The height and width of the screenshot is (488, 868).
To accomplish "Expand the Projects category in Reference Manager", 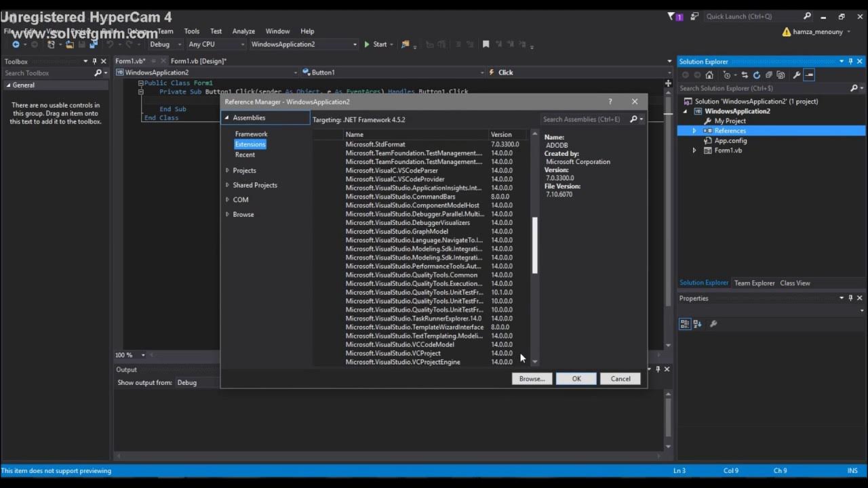I will pyautogui.click(x=227, y=170).
